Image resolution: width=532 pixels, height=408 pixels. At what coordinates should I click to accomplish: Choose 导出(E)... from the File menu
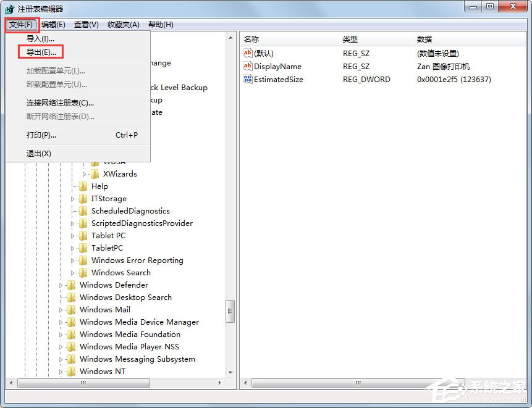[41, 52]
